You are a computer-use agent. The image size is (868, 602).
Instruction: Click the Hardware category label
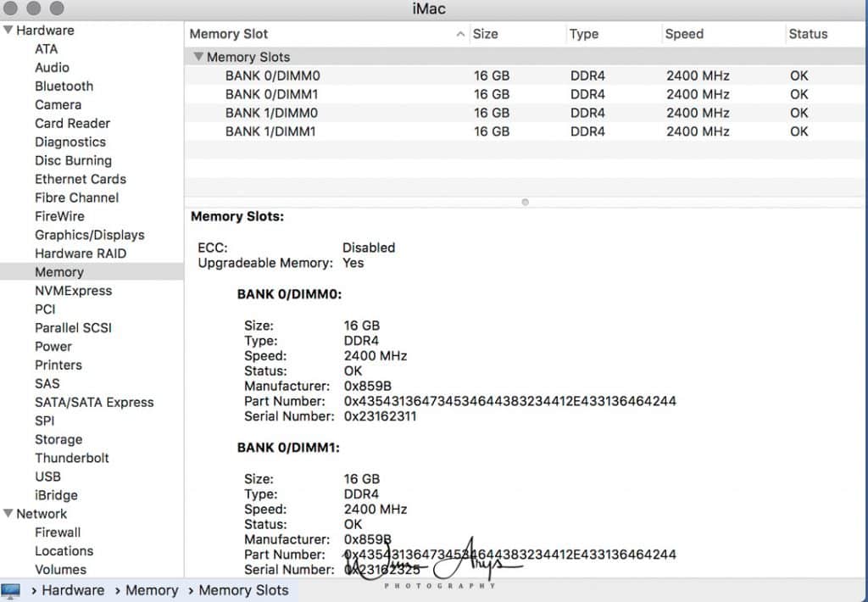[x=45, y=30]
